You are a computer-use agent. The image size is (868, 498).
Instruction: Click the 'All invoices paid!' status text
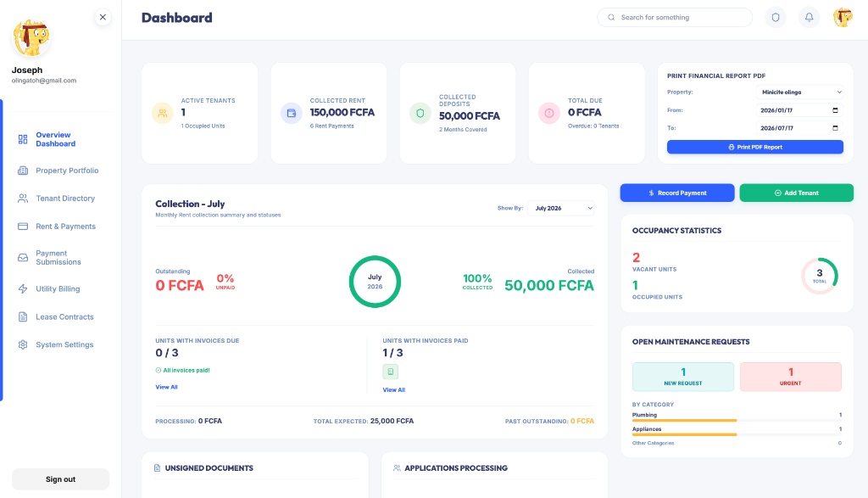click(186, 370)
